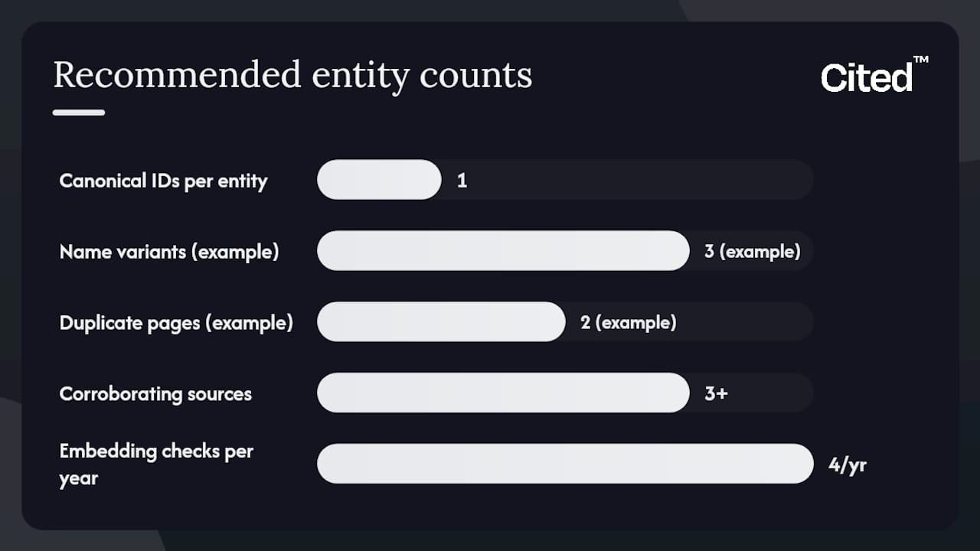Click the Corroborating sources filled bar
This screenshot has height=551, width=980.
tap(503, 393)
